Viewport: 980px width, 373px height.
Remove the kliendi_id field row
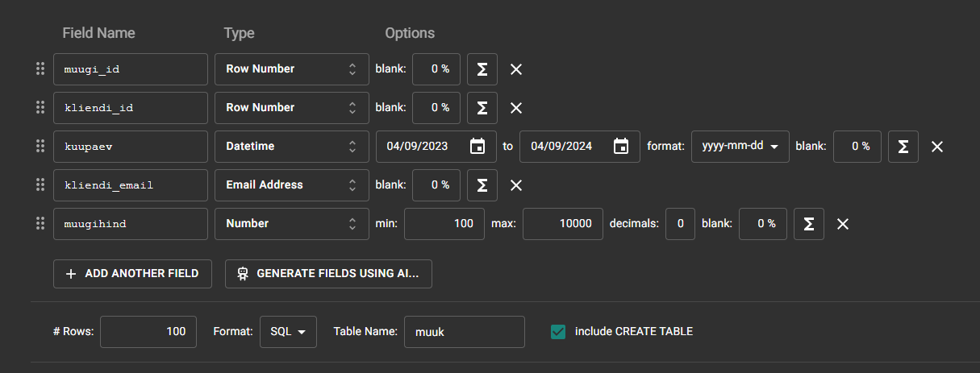516,108
